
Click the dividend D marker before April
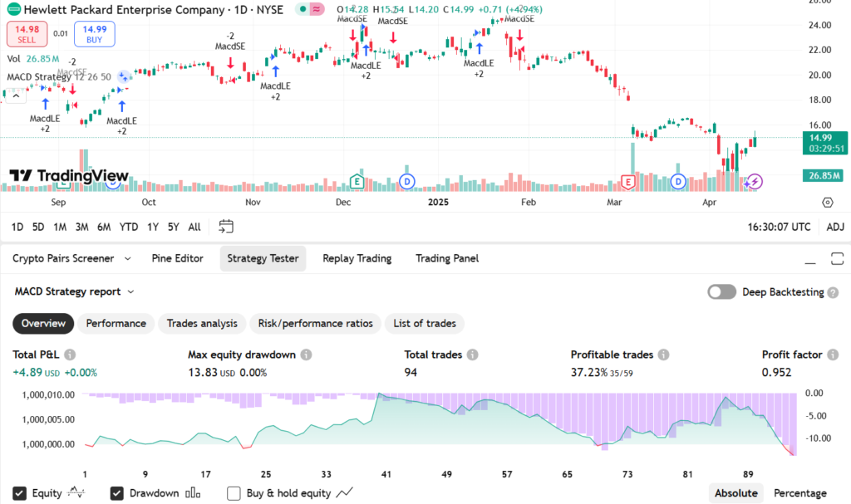678,182
